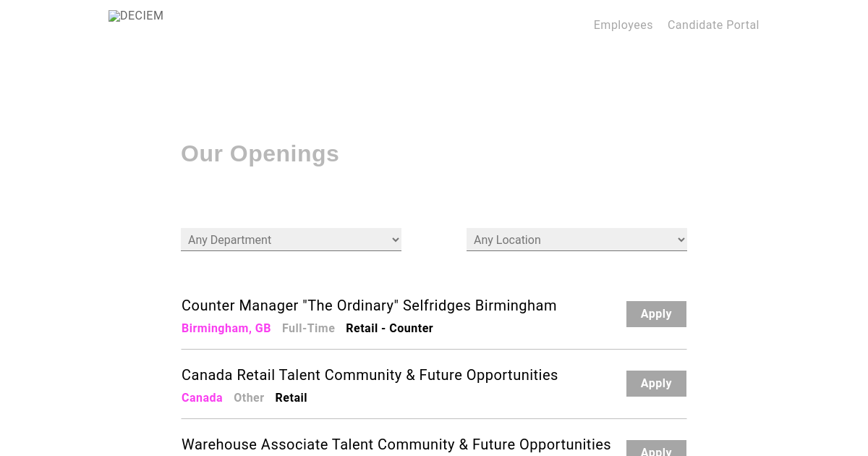Open the Canada Retail Talent Community listing
868x456 pixels.
point(370,375)
